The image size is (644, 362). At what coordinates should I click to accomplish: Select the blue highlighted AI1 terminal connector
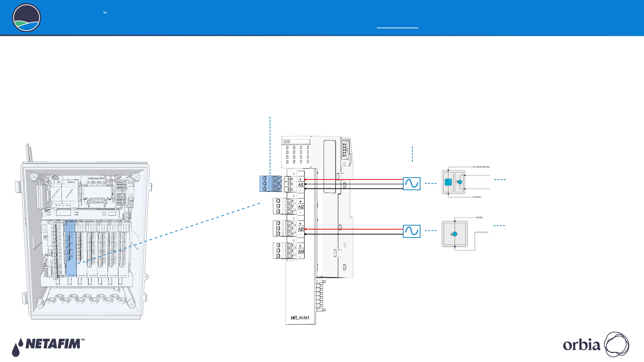271,184
